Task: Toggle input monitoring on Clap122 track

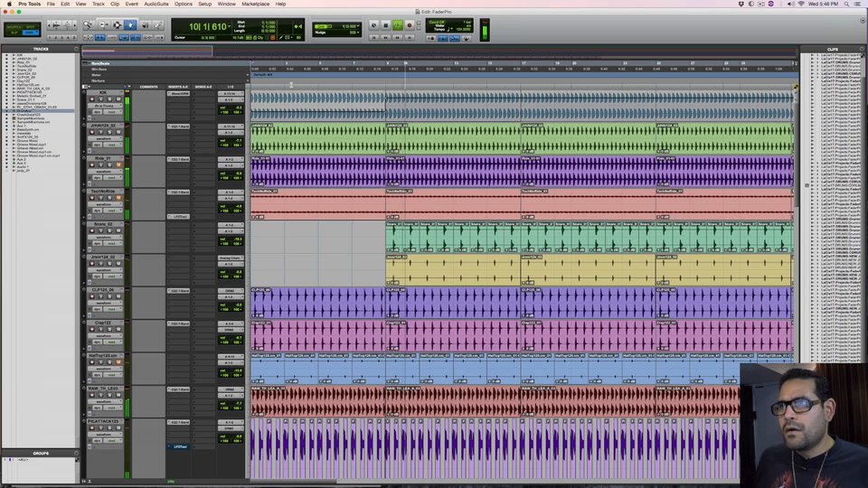Action: point(100,329)
